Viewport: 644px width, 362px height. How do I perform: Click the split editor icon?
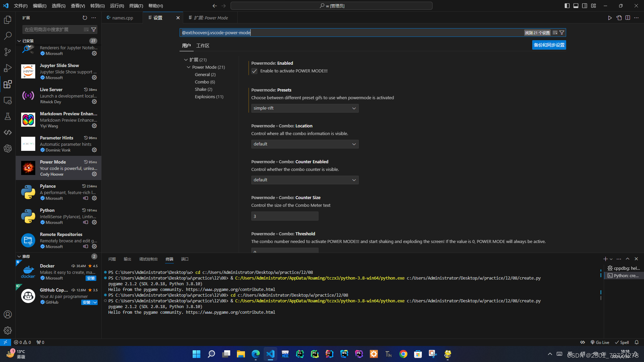click(x=628, y=18)
